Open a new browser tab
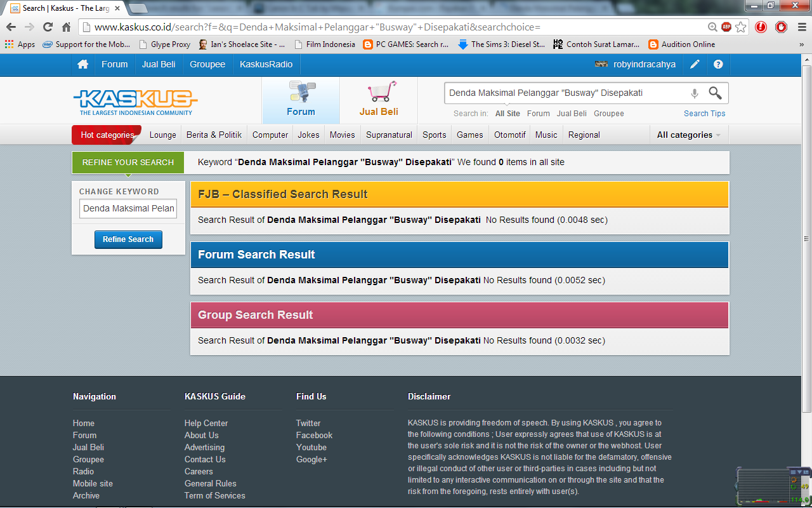 (138, 8)
